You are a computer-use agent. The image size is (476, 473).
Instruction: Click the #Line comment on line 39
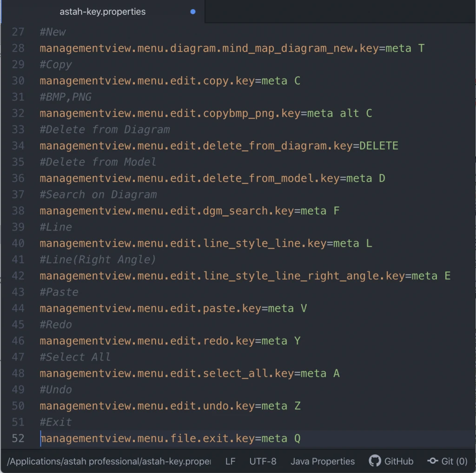click(56, 227)
